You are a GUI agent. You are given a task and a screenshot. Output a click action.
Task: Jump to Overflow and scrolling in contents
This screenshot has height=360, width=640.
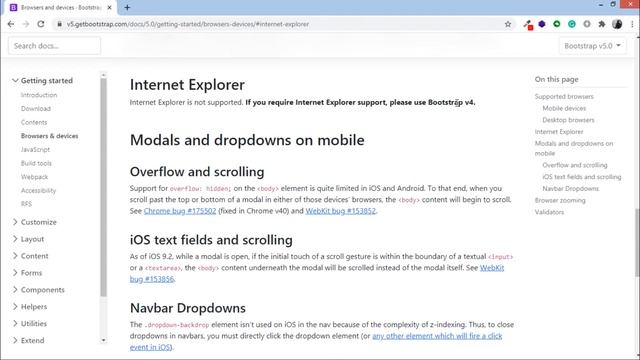coord(575,165)
